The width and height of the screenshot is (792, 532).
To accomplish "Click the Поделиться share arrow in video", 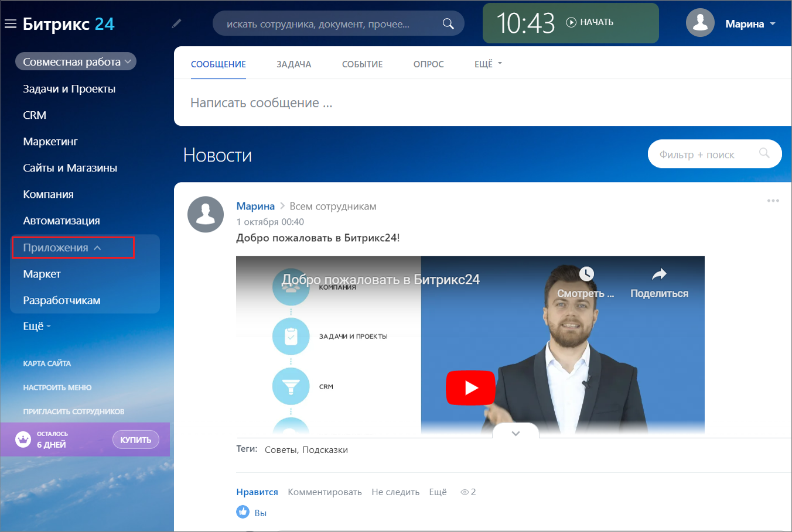I will [660, 274].
